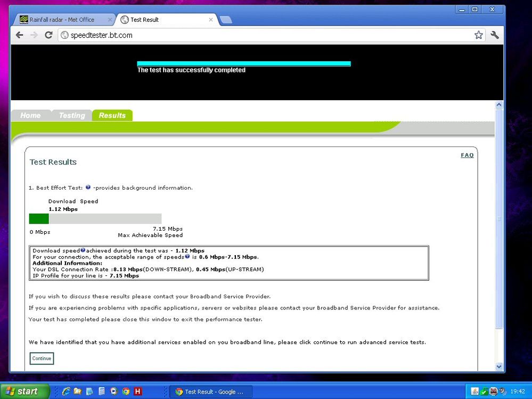Reload the page with the refresh icon
The width and height of the screenshot is (532, 399).
tap(48, 35)
